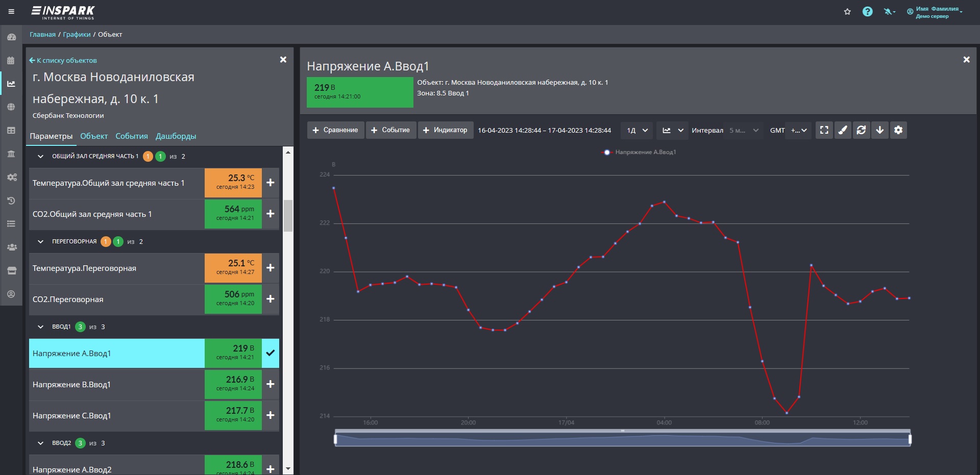Click scroll down arrow of parameters list
Image resolution: width=980 pixels, height=475 pixels.
pos(288,469)
